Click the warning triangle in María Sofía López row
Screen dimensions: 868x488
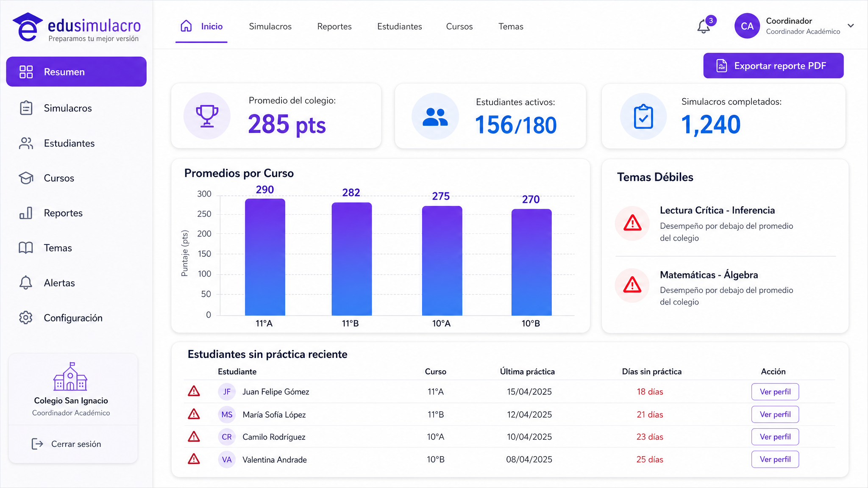[194, 414]
